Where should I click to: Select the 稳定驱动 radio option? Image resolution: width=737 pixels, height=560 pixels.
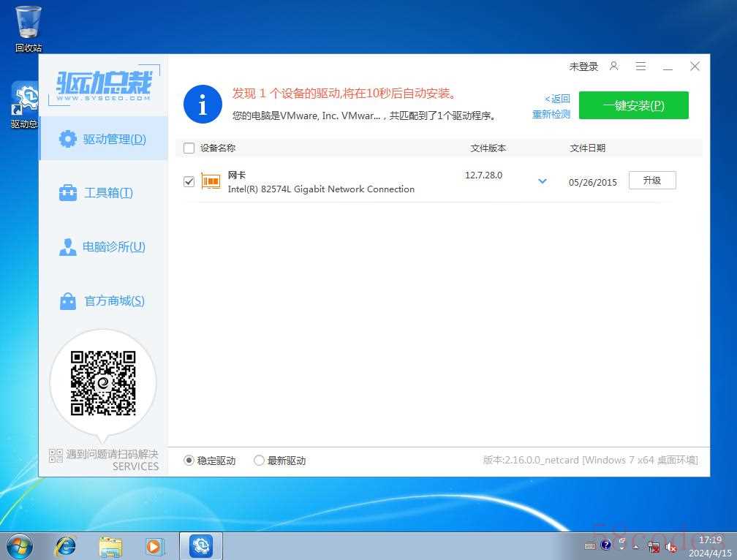point(189,461)
